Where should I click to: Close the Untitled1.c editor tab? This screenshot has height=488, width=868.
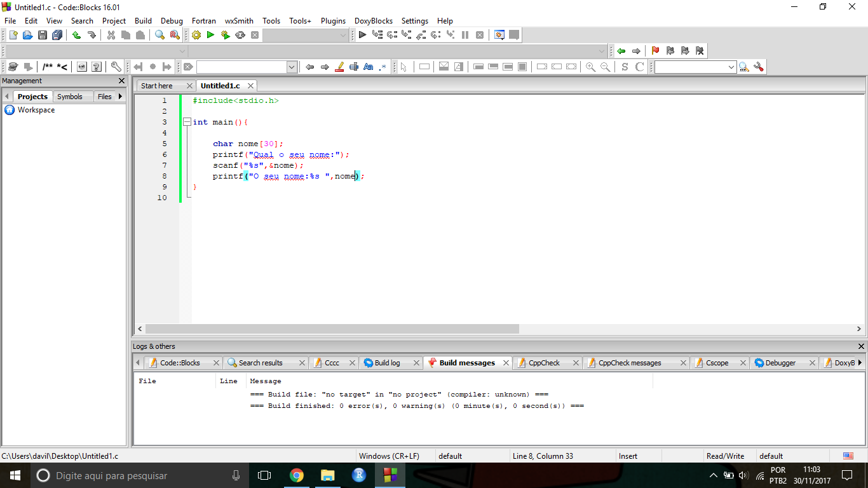tap(251, 86)
